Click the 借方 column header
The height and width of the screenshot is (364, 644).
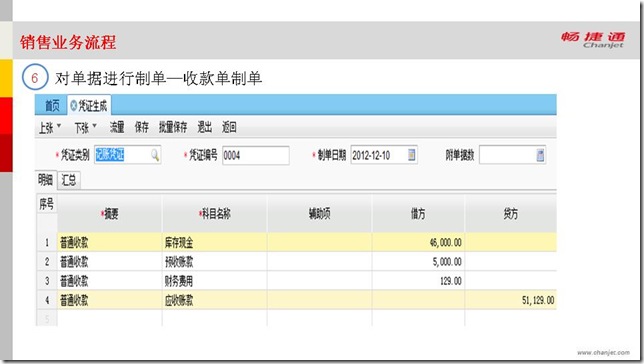[x=419, y=214]
